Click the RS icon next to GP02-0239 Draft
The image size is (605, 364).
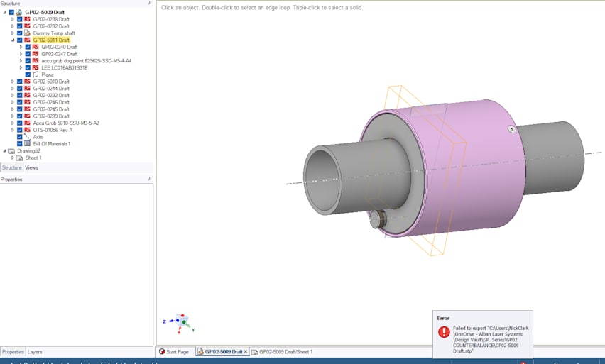pyautogui.click(x=27, y=116)
